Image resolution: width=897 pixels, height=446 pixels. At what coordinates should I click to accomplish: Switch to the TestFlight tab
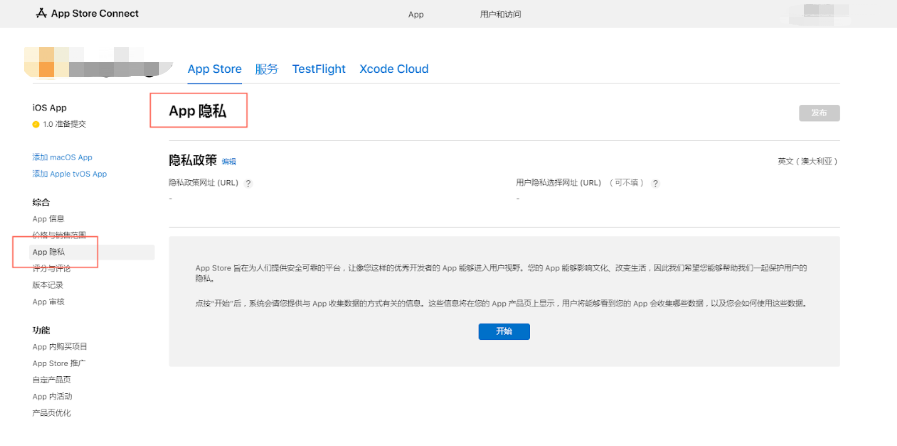[319, 69]
